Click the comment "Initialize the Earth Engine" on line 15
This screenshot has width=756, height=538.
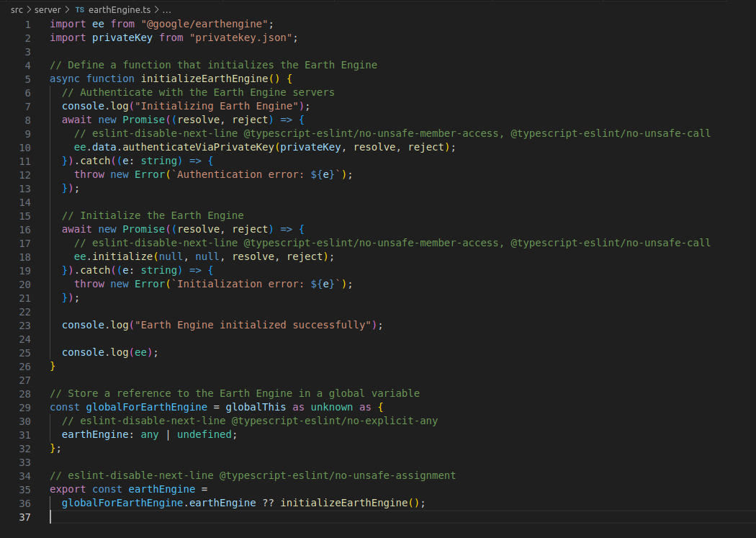coord(153,215)
